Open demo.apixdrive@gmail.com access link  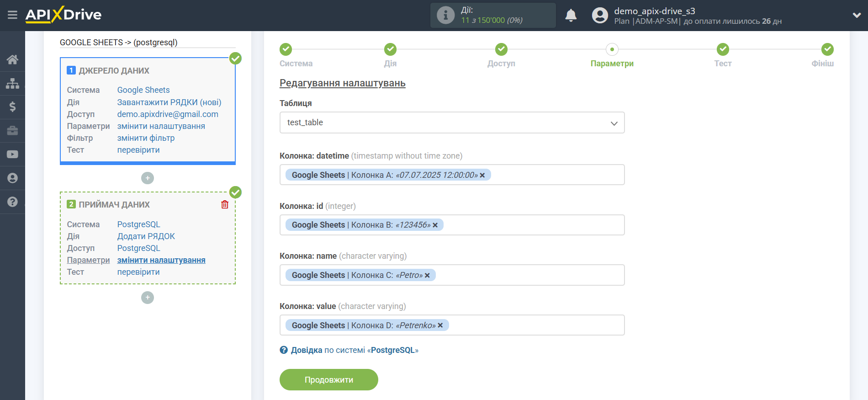tap(168, 114)
